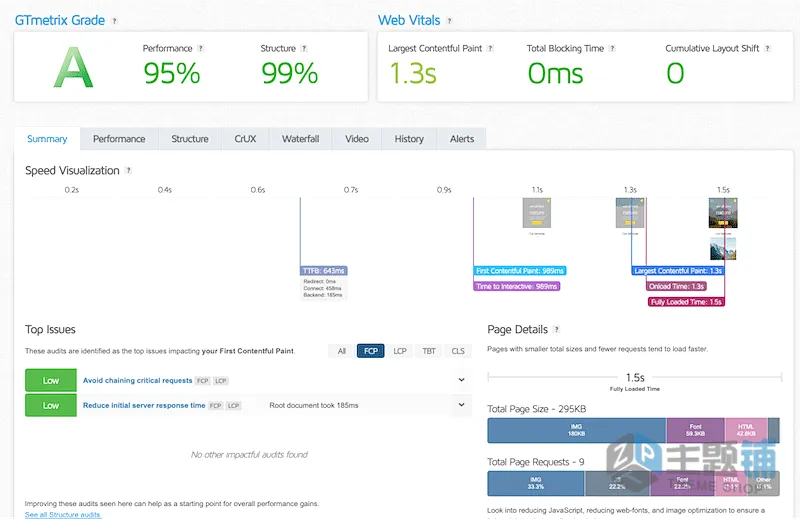Expand Reduce initial server response time

point(461,405)
